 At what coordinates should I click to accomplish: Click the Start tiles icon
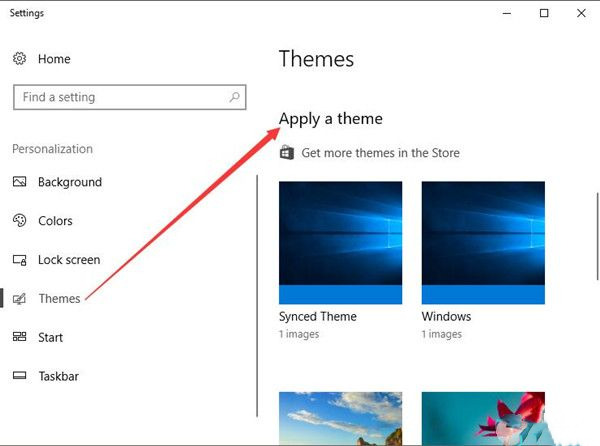(x=20, y=337)
